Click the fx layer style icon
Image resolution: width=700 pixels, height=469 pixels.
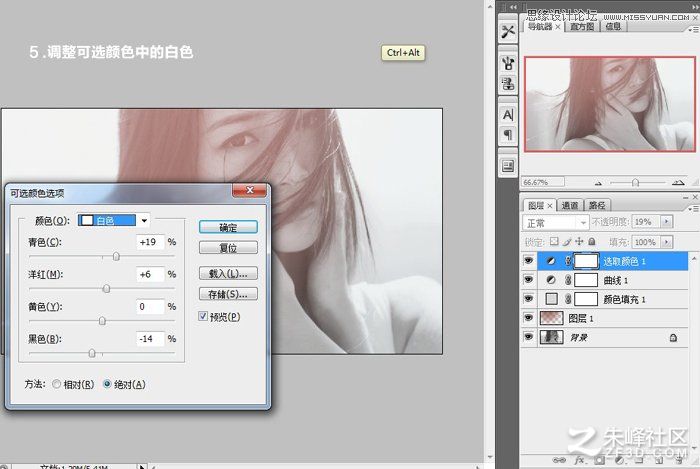[579, 460]
